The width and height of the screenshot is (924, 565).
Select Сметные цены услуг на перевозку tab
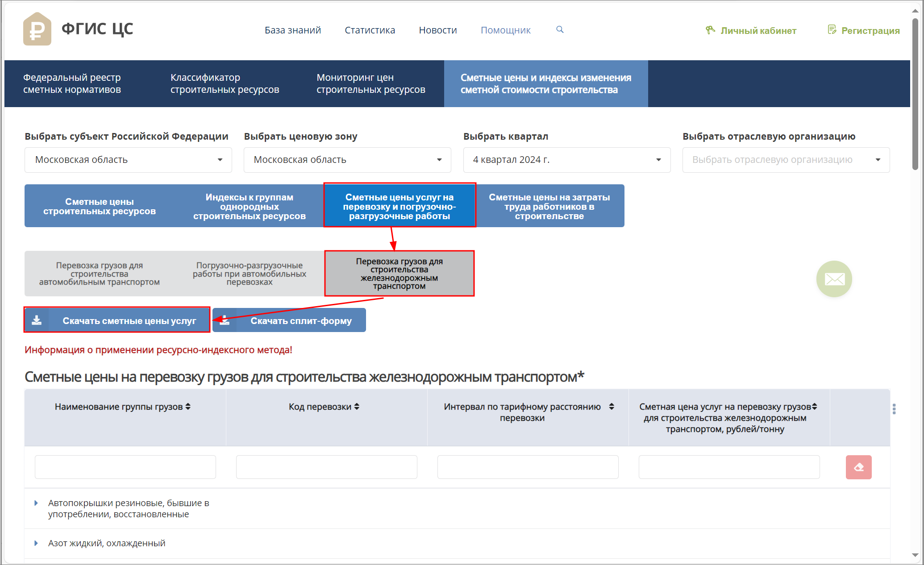point(400,206)
